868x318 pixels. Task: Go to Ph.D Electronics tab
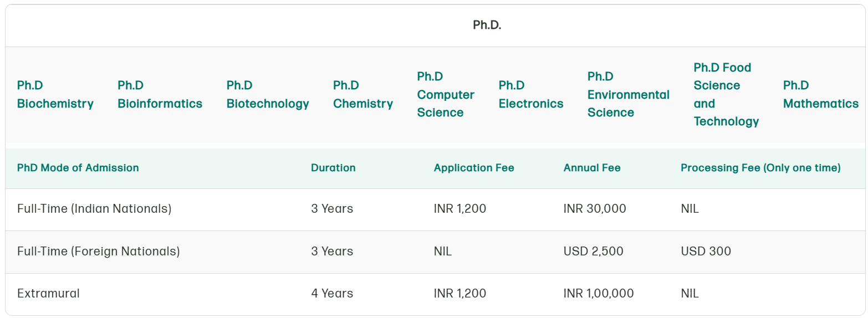[531, 95]
